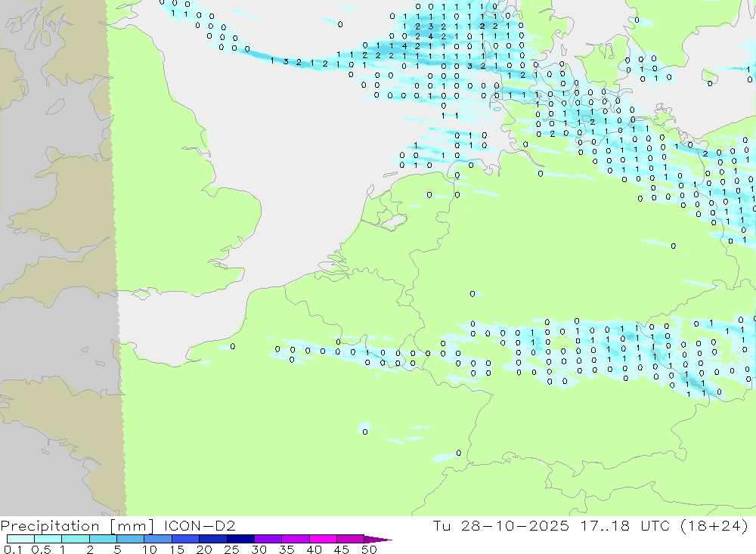The image size is (756, 554).
Task: Click the 0.1–0.5 mm palest cyan legend swatch
Action: [x=20, y=539]
